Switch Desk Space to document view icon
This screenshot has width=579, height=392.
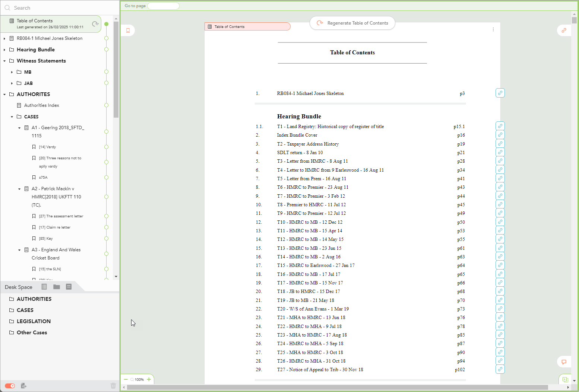pos(69,287)
